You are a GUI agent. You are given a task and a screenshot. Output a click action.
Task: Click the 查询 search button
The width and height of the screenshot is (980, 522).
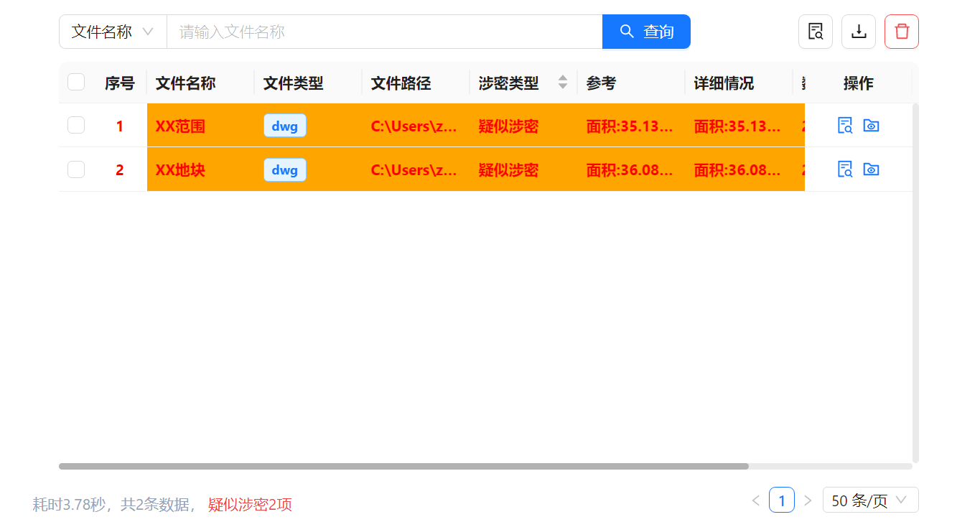(x=646, y=32)
